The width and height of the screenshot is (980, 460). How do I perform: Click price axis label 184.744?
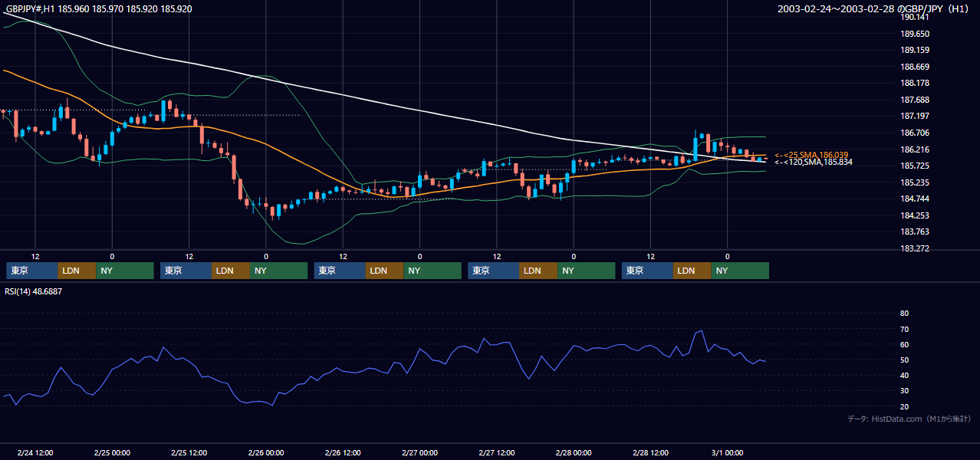[x=915, y=199]
